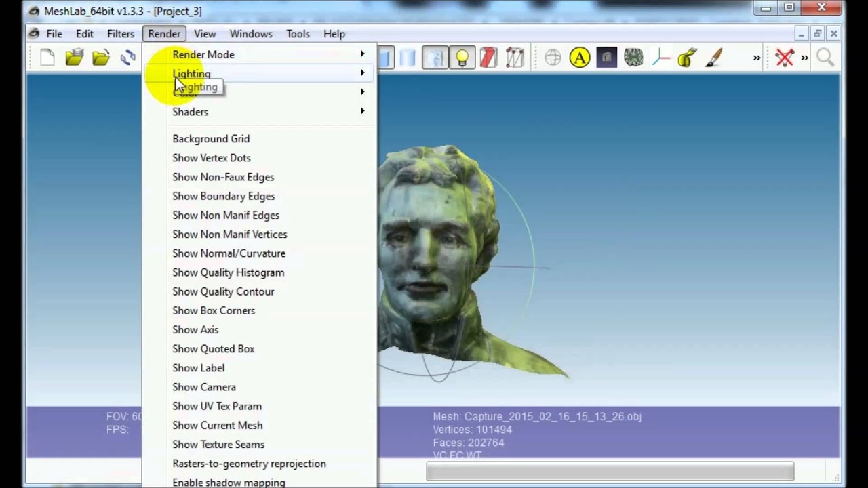The height and width of the screenshot is (488, 868).
Task: Toggle Show Non Manif Vertices
Action: tap(259, 234)
